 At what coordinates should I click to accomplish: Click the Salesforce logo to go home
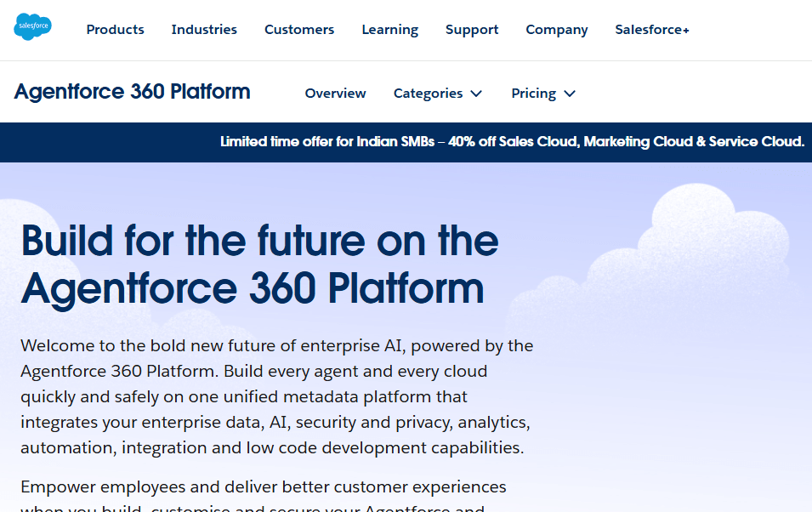coord(32,27)
